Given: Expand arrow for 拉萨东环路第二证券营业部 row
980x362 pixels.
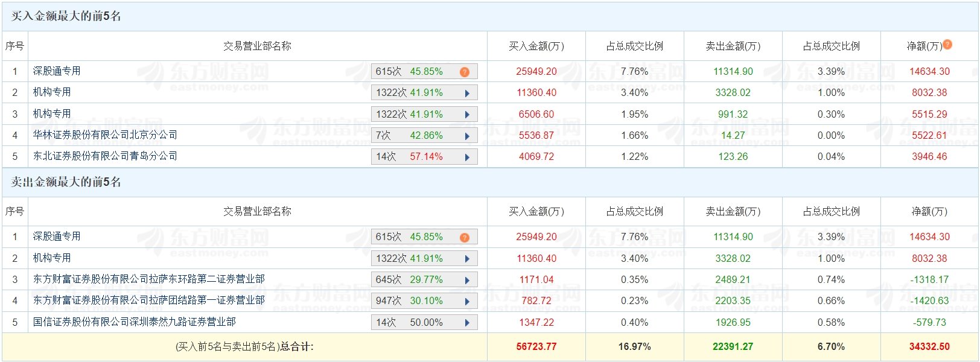Looking at the screenshot, I should (x=467, y=281).
